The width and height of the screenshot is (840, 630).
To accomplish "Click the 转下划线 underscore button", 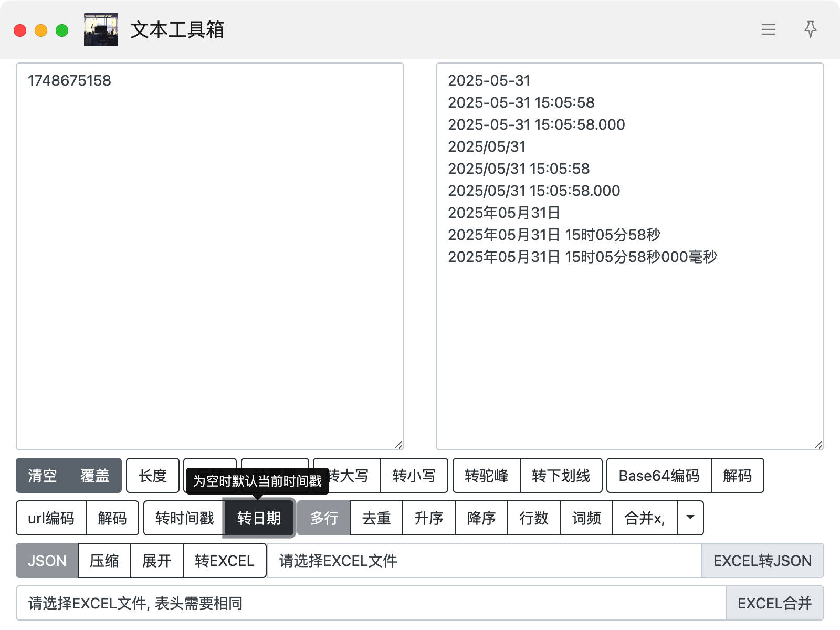I will [561, 476].
